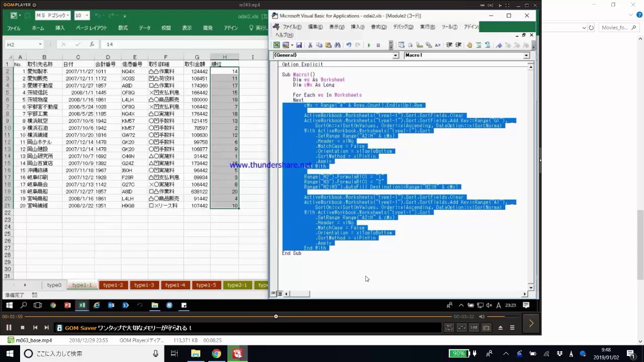644x362 pixels.
Task: Open Chrome from the Windows taskbar
Action: [216, 354]
